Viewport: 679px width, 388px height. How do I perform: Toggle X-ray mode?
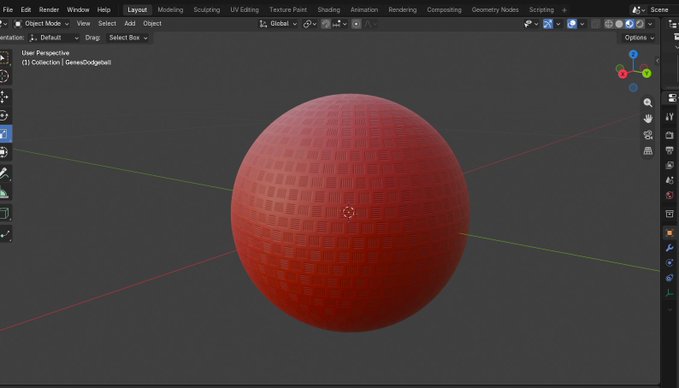[x=596, y=24]
